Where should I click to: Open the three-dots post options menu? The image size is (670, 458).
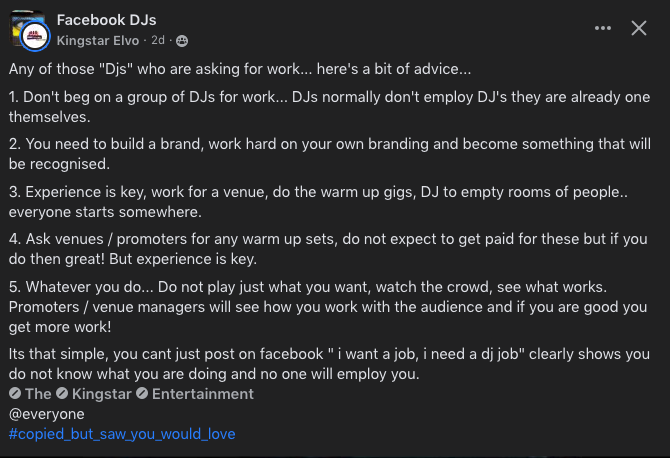tap(602, 29)
